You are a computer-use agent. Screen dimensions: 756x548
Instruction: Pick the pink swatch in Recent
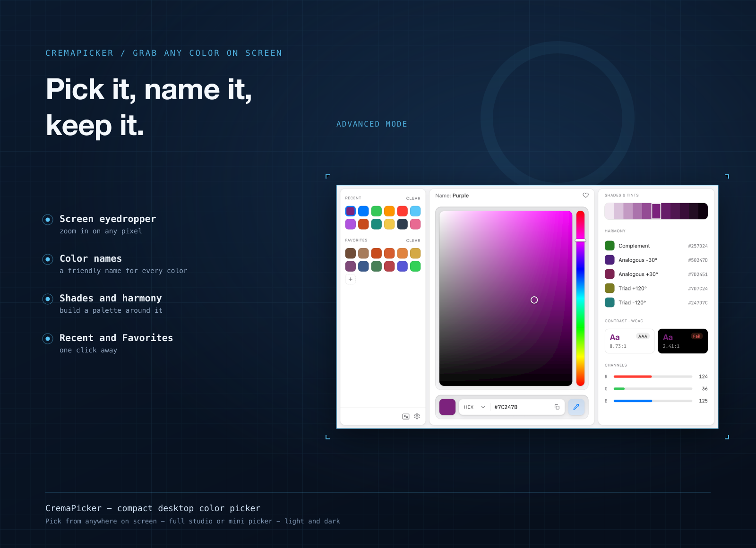pos(415,224)
